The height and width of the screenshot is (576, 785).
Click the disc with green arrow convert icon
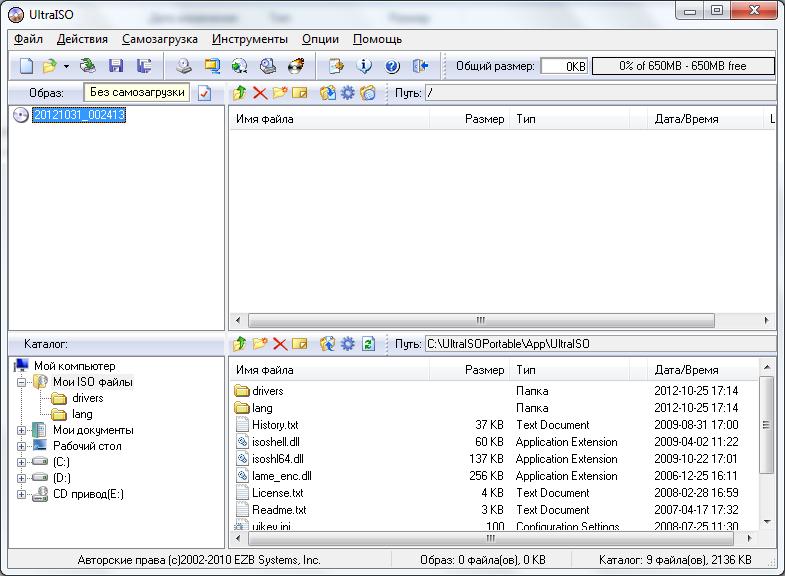[x=239, y=66]
